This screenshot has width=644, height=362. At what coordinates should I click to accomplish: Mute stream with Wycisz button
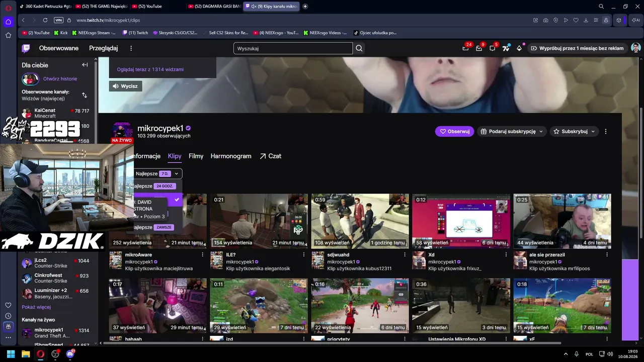click(x=125, y=86)
